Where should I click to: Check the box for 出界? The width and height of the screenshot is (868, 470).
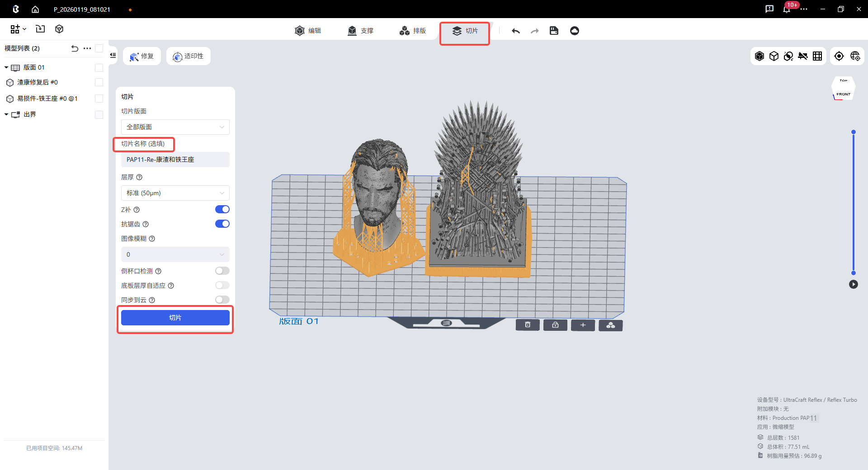pos(99,115)
